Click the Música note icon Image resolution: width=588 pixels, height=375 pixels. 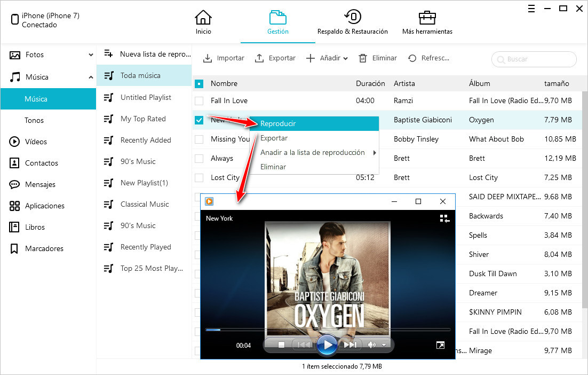coord(14,77)
